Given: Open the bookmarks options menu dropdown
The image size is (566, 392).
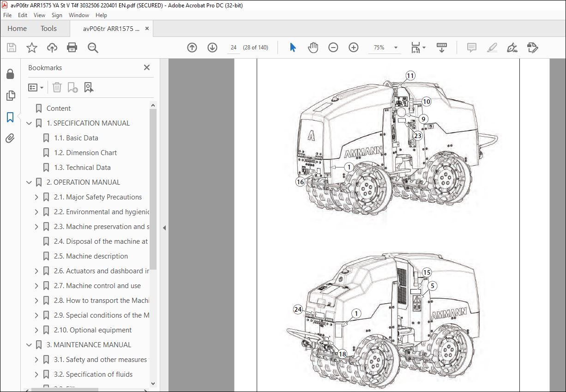Looking at the screenshot, I should (36, 87).
